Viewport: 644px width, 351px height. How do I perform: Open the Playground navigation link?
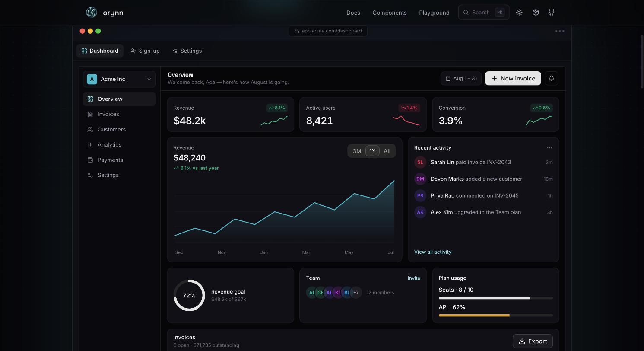434,13
